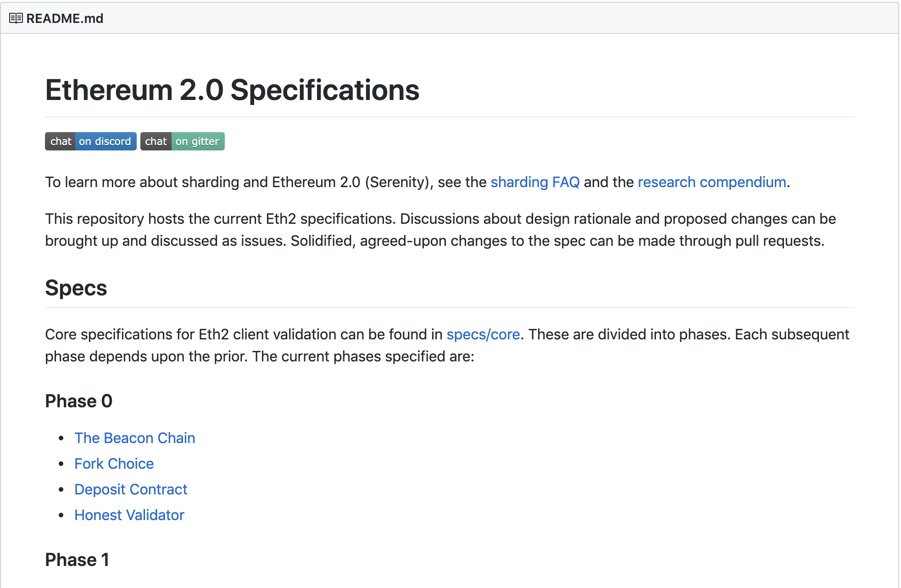
Task: Click the Phase 1 heading
Action: click(77, 560)
